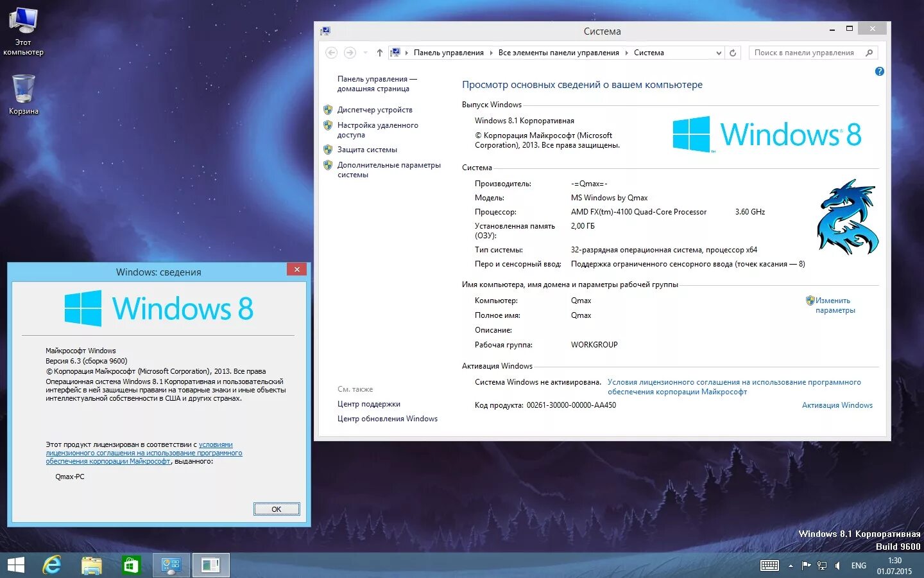Image resolution: width=924 pixels, height=578 pixels.
Task: Launch Internet Explorer from taskbar
Action: [x=52, y=565]
